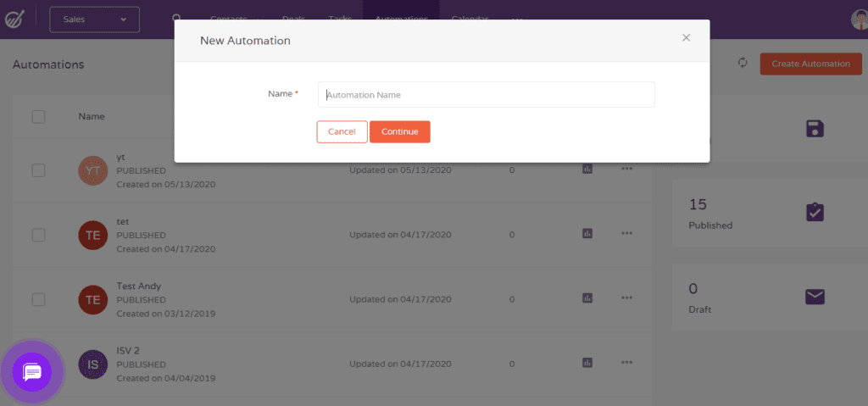View report chart icon for yt
The image size is (868, 406).
point(587,169)
